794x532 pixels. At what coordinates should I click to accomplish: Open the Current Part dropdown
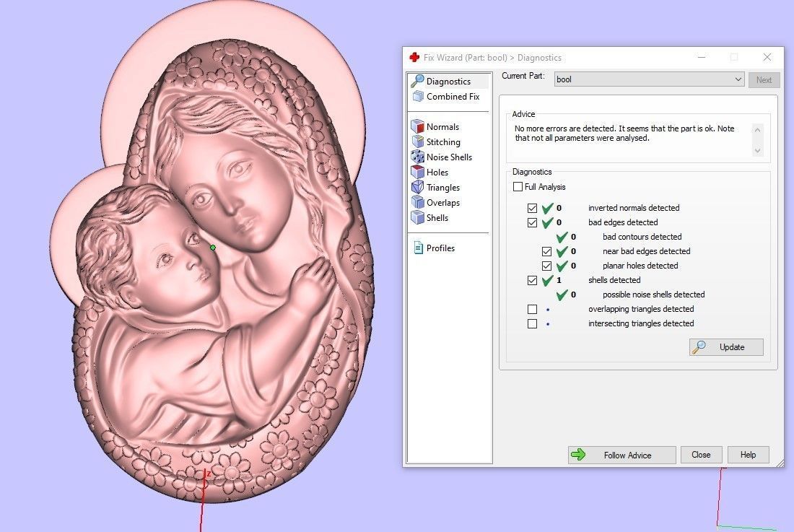pyautogui.click(x=649, y=79)
